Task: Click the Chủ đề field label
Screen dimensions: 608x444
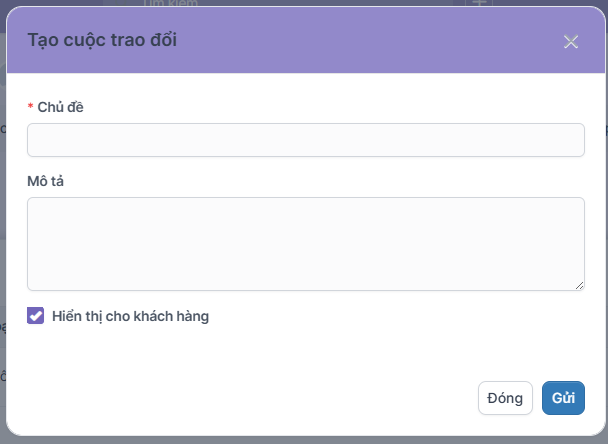Action: coord(60,107)
